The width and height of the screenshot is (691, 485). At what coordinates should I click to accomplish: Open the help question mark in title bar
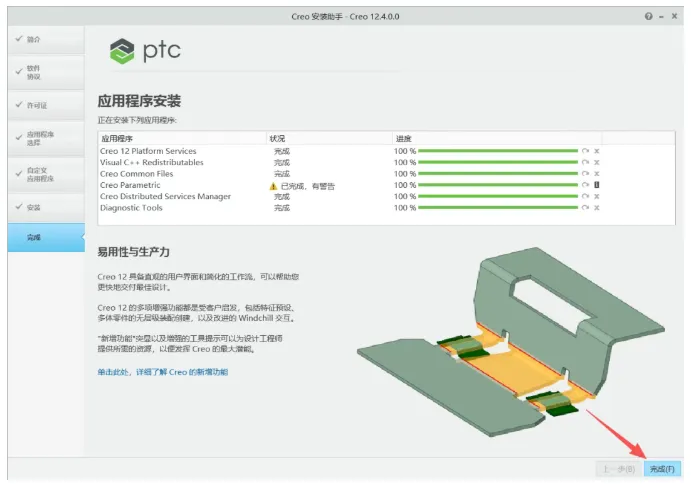[x=648, y=16]
